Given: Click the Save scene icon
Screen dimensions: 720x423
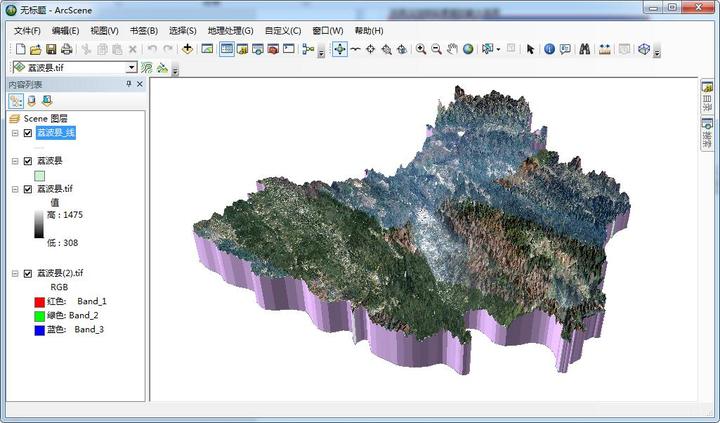Looking at the screenshot, I should (51, 49).
